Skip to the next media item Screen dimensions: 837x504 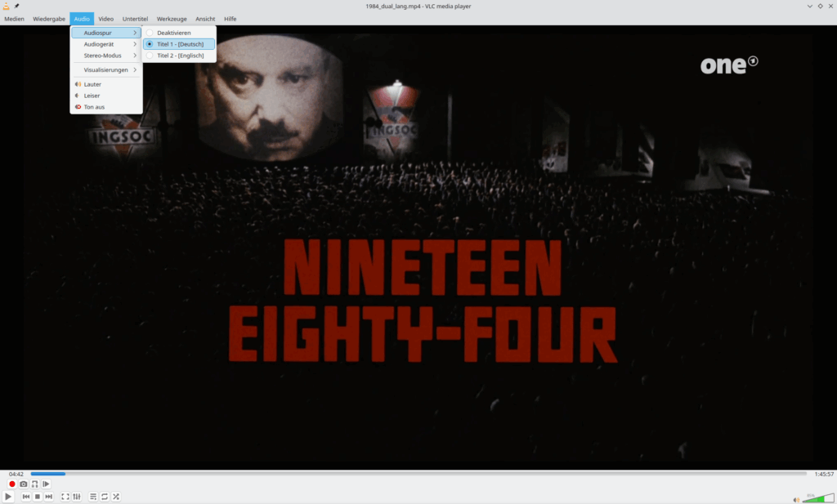pyautogui.click(x=48, y=497)
